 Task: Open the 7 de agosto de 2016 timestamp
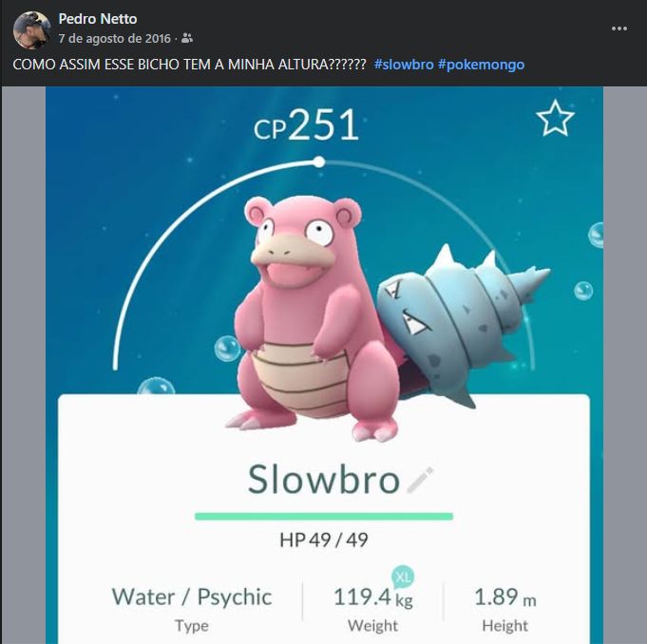click(114, 38)
